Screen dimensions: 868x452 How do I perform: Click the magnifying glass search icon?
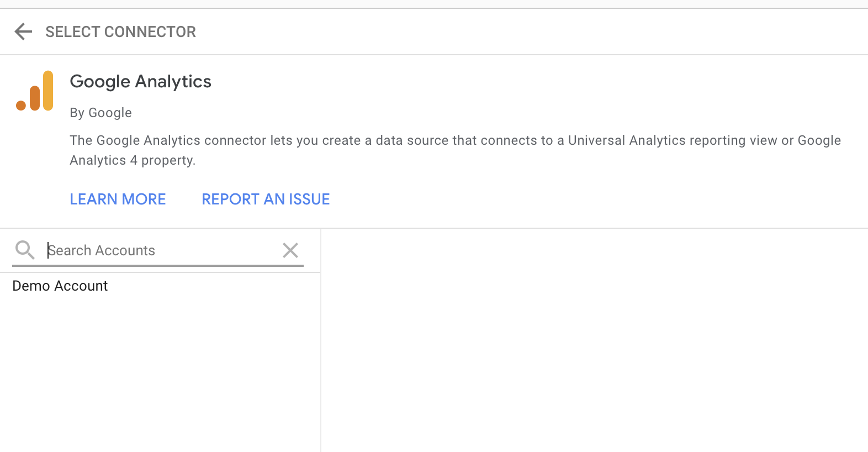click(x=25, y=250)
